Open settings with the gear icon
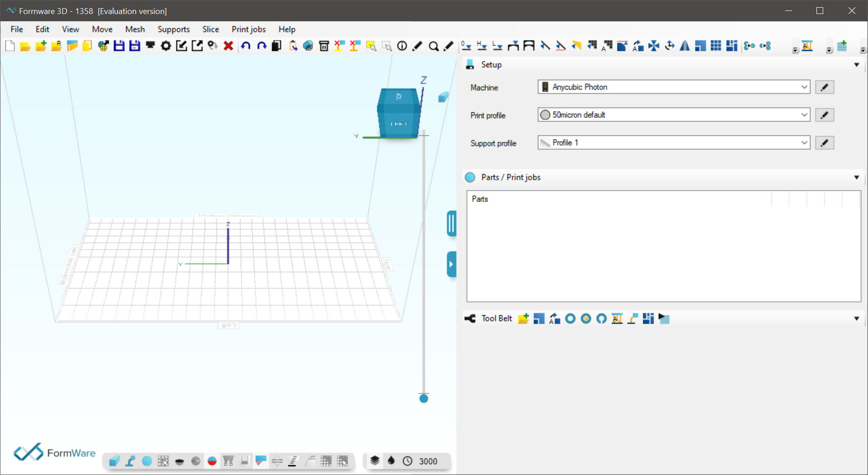The width and height of the screenshot is (868, 475). click(x=166, y=46)
